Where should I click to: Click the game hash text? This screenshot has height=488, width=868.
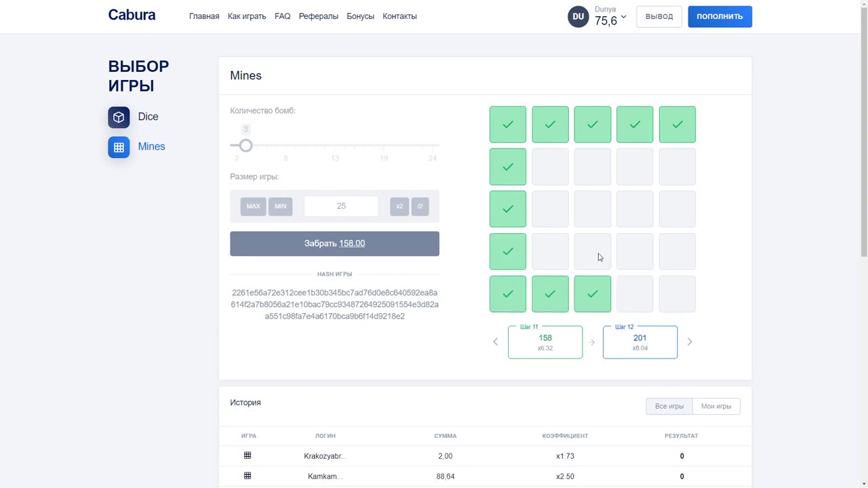[334, 304]
